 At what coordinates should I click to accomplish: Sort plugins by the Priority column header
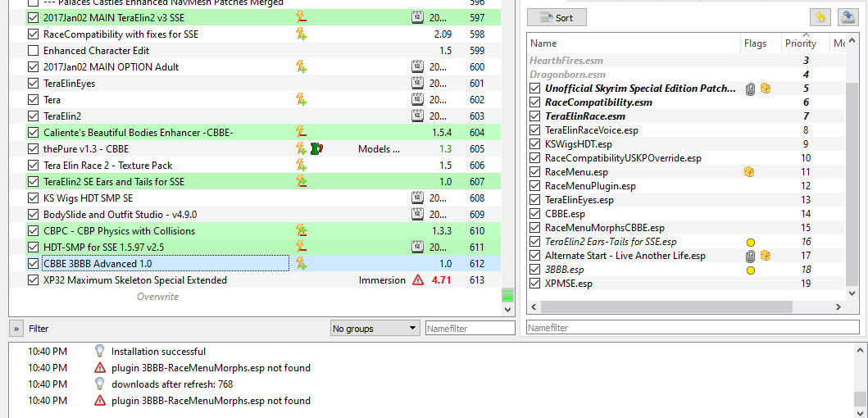[801, 43]
